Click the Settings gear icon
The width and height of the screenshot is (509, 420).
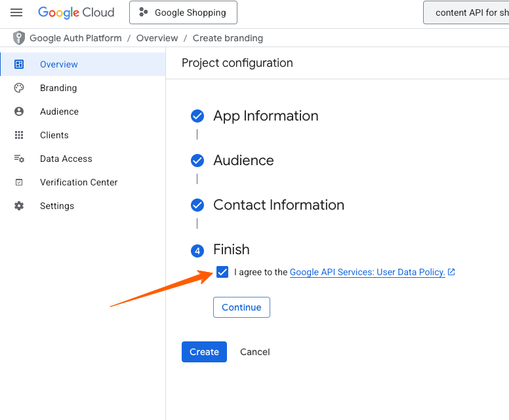coord(19,206)
